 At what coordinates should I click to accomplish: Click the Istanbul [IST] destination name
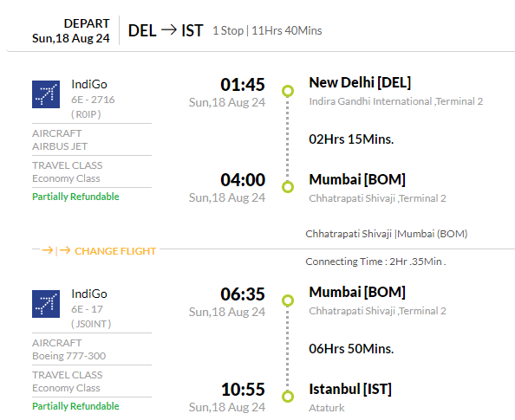350,389
